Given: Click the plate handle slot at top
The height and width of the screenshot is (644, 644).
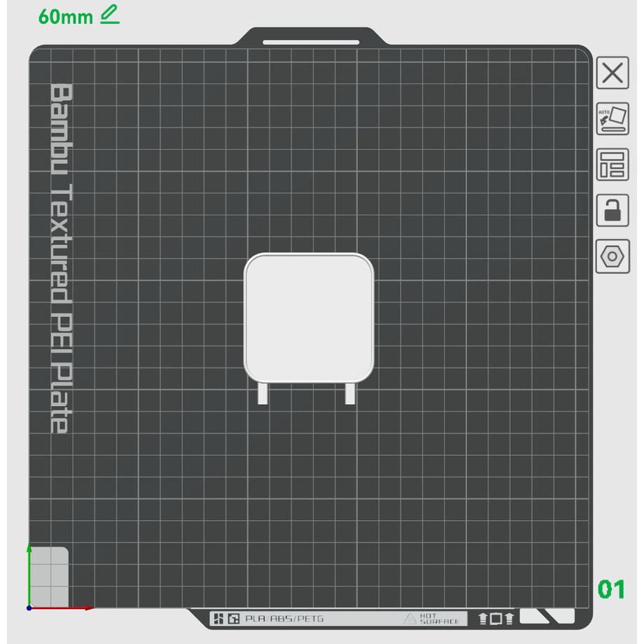Looking at the screenshot, I should (x=311, y=42).
